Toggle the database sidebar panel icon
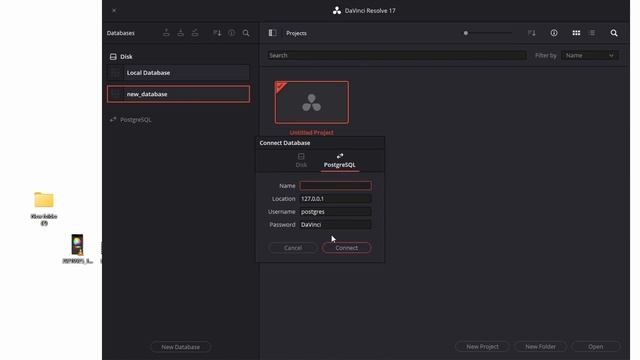640x360 pixels. 273,33
